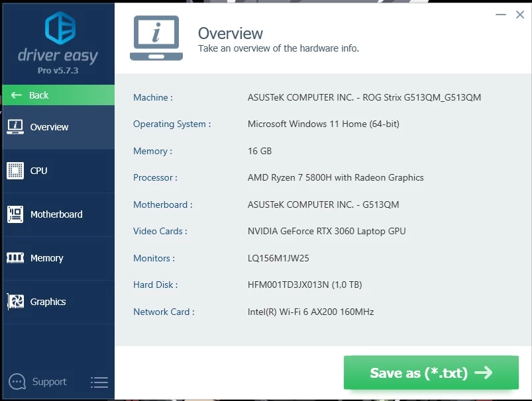Viewport: 532px width, 401px height.
Task: Click the 'Processor :' label
Action: pyautogui.click(x=155, y=177)
